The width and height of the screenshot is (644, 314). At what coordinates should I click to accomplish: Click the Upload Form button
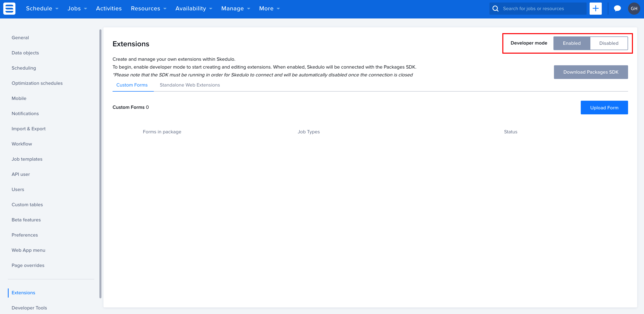(604, 107)
